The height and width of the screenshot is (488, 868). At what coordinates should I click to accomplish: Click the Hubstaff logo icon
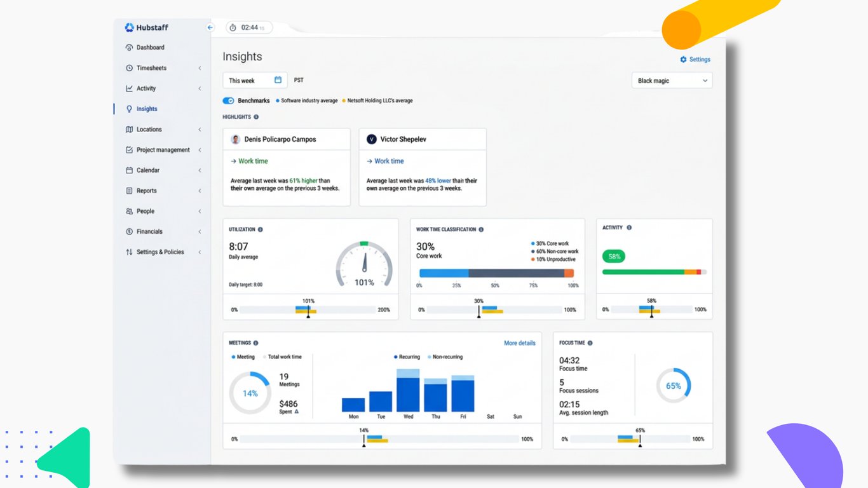(x=130, y=27)
